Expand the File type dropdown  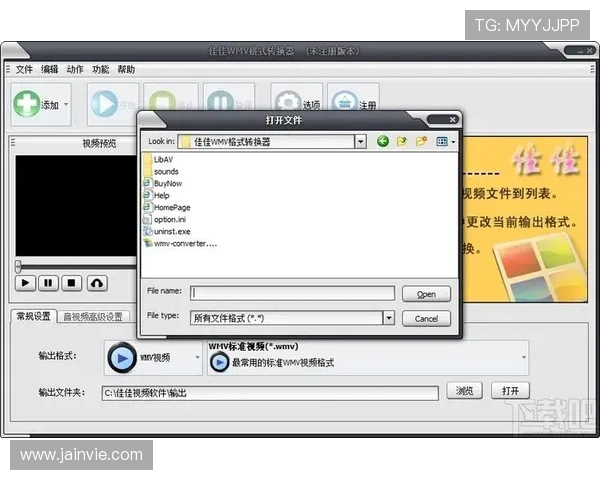tap(388, 318)
